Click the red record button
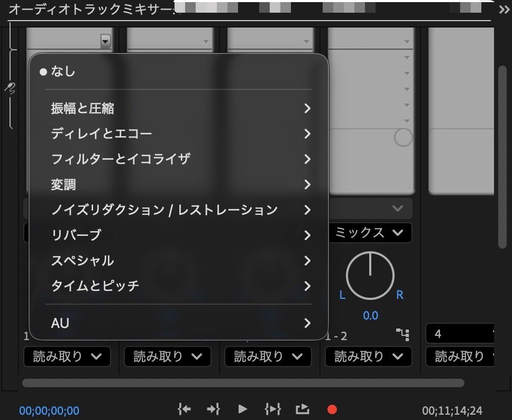512x420 pixels. tap(332, 409)
